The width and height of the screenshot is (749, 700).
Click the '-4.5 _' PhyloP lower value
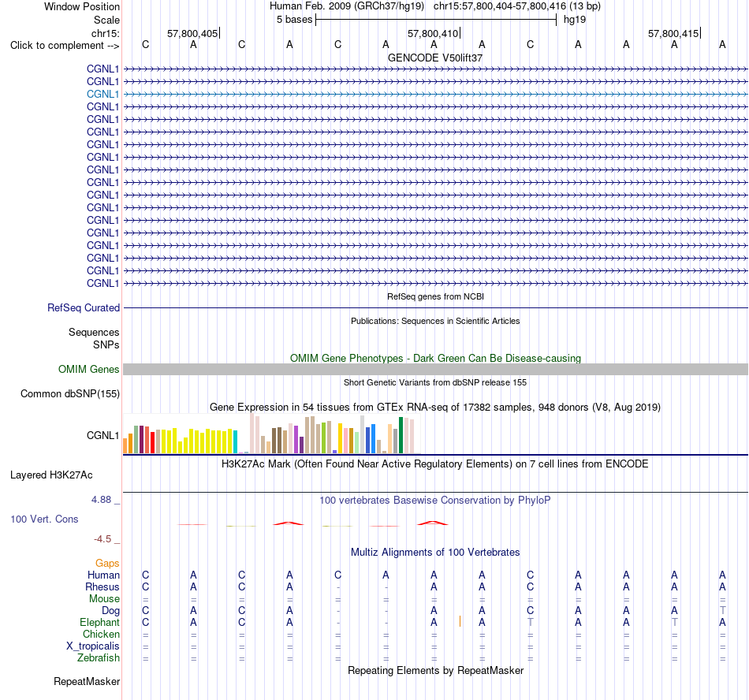click(107, 539)
